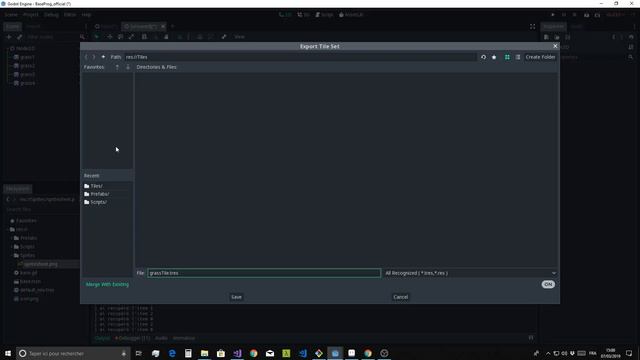Image resolution: width=640 pixels, height=360 pixels.
Task: Move favorite up arrow
Action: (117, 67)
